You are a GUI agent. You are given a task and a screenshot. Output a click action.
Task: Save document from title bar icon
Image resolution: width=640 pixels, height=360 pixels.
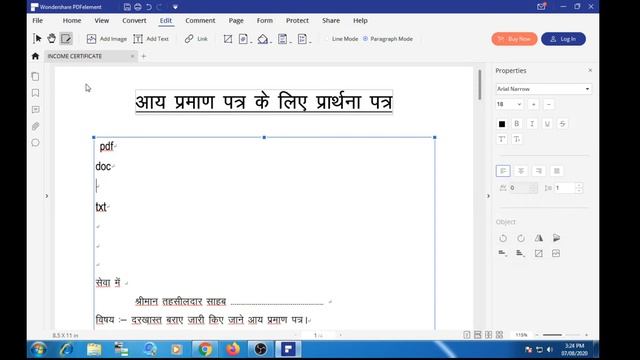[127, 7]
